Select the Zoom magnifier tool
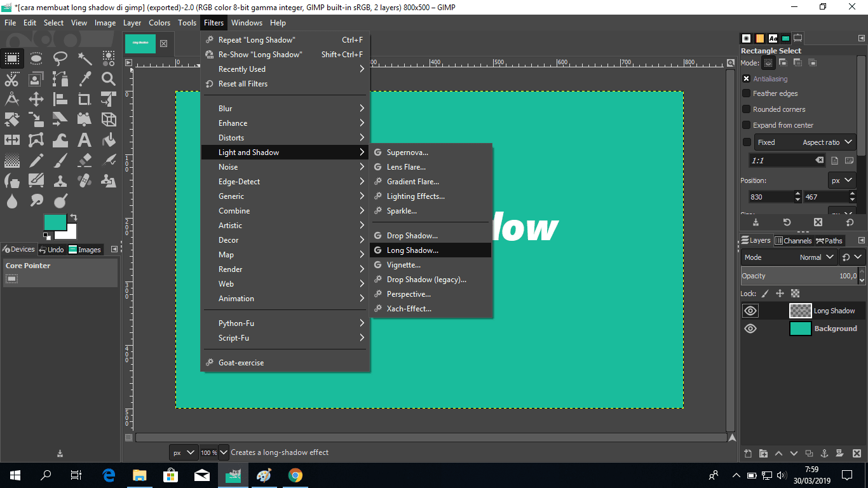The height and width of the screenshot is (488, 868). (109, 79)
